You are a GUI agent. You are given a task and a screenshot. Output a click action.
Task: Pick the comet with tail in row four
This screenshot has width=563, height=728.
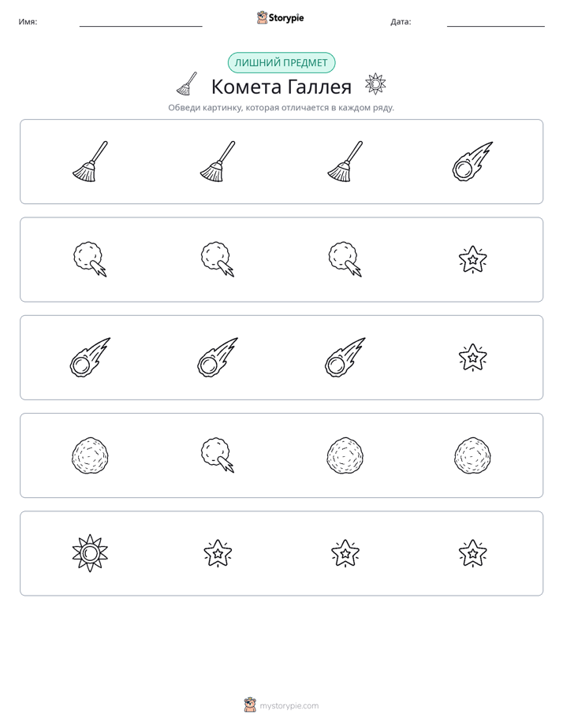pos(218,455)
